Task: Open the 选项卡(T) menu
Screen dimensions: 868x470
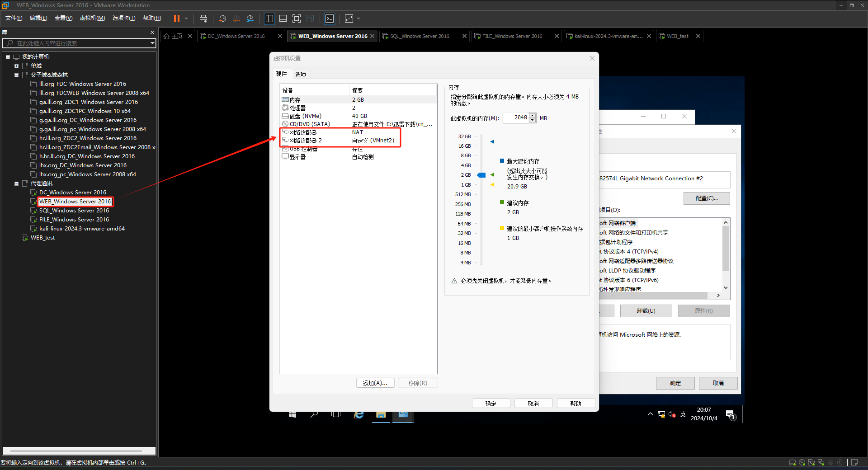Action: tap(123, 18)
